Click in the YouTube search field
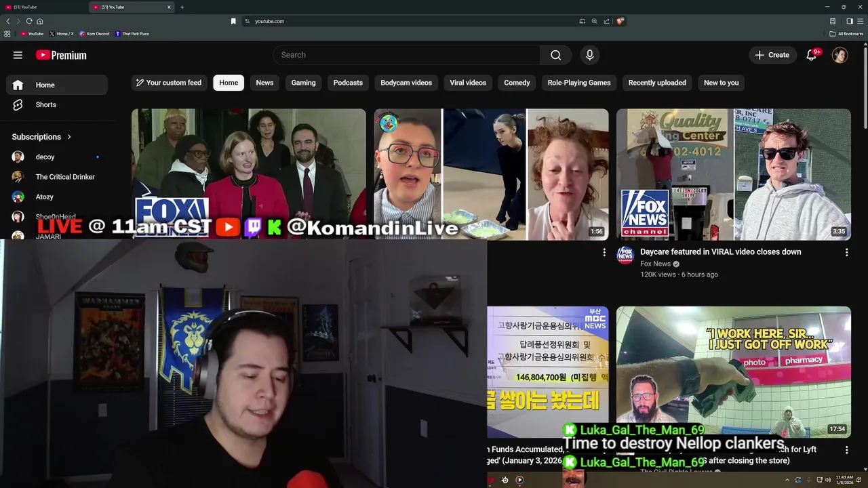 point(407,55)
